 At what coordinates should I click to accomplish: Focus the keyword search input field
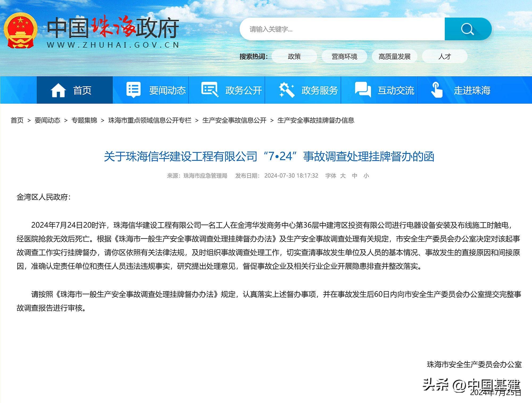[342, 29]
